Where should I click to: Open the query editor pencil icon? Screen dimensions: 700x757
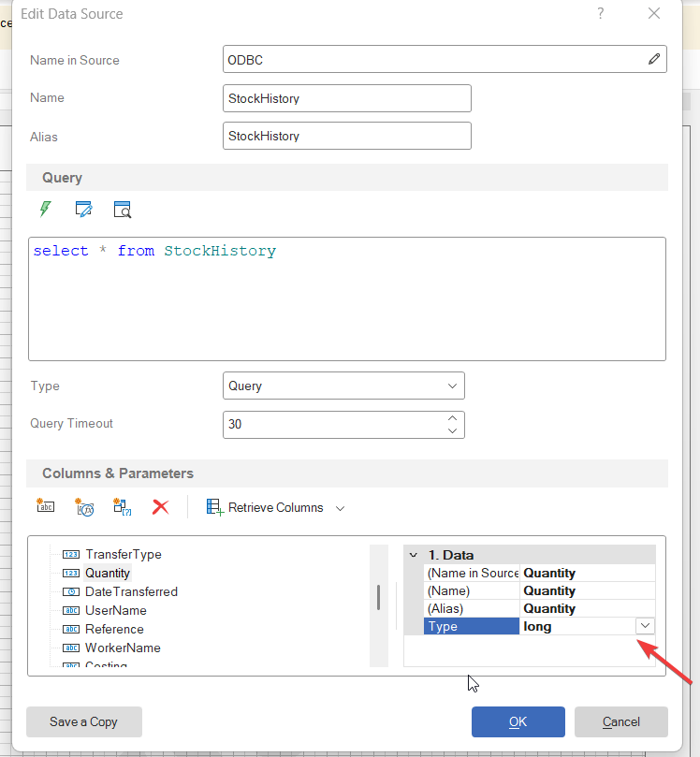pos(83,209)
